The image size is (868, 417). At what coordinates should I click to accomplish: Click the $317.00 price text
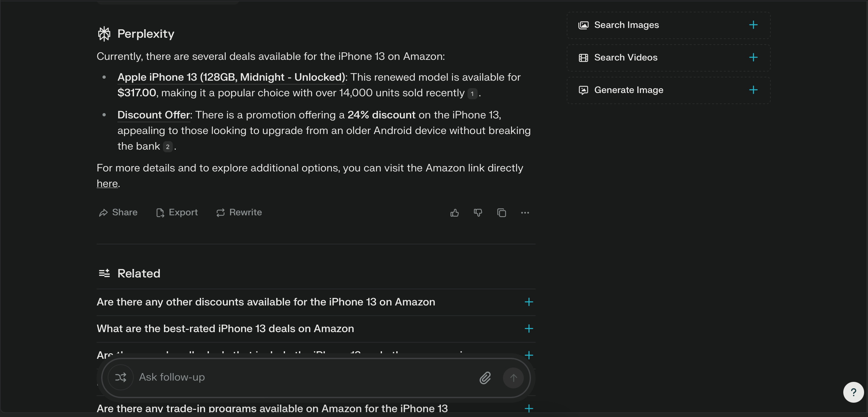(x=137, y=93)
